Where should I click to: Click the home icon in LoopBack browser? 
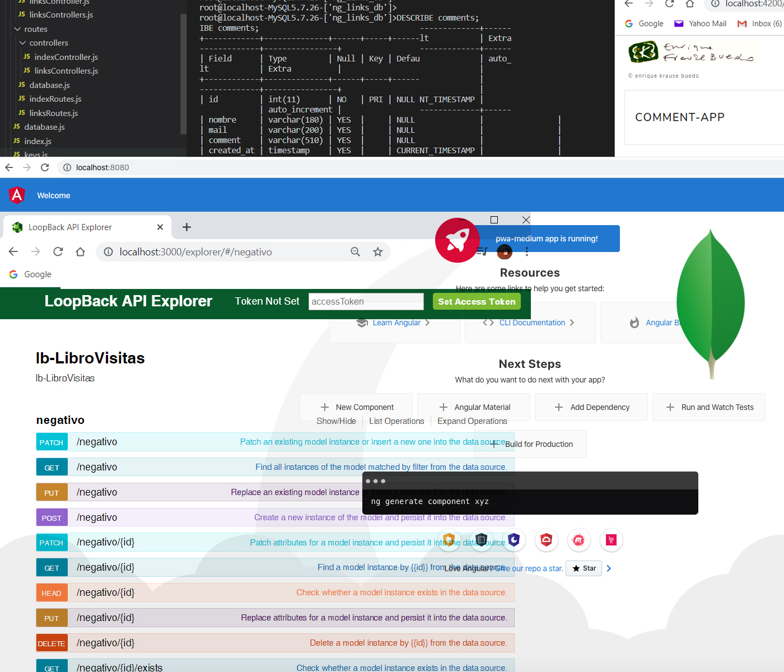81,251
